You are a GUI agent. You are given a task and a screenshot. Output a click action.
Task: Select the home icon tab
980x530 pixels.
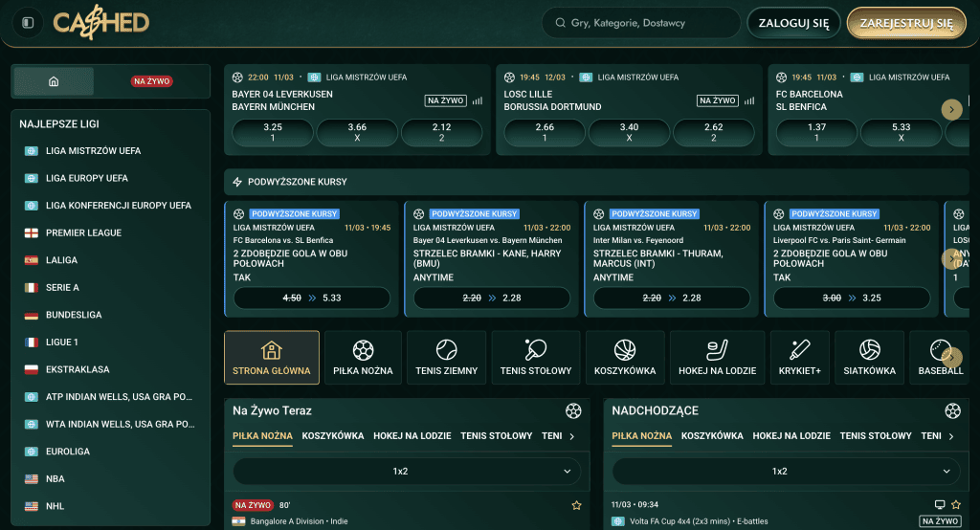pos(54,81)
